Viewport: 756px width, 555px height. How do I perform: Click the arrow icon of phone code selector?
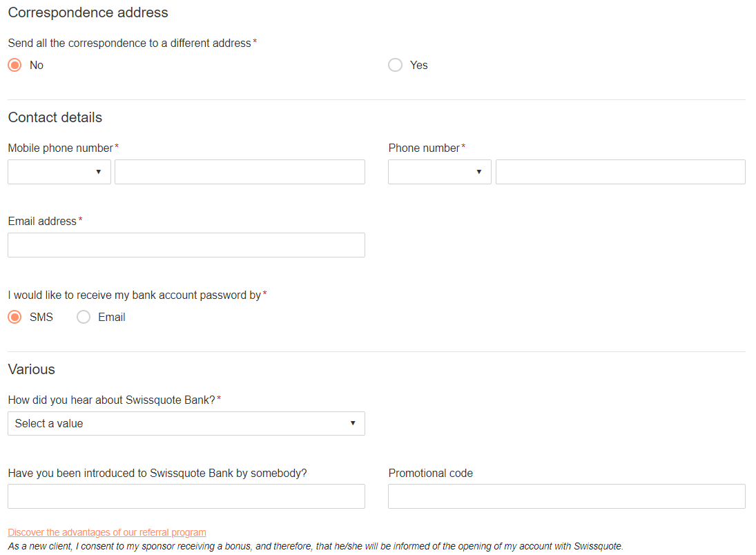point(478,172)
